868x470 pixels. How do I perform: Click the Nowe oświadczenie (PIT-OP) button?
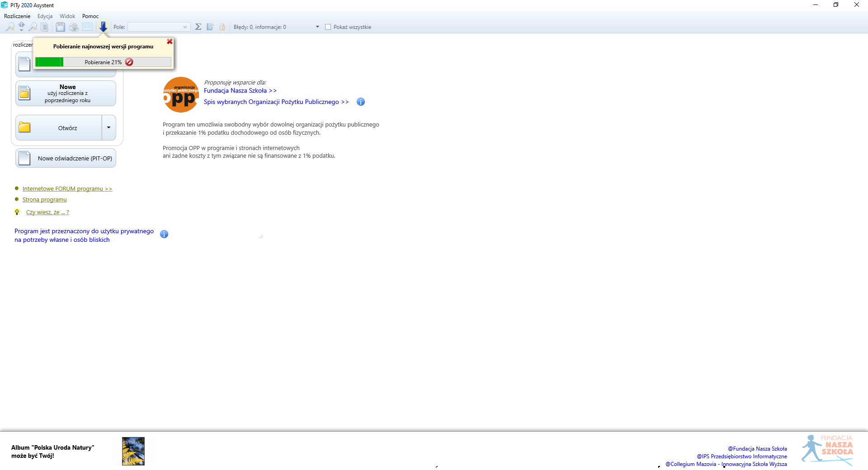click(x=66, y=159)
